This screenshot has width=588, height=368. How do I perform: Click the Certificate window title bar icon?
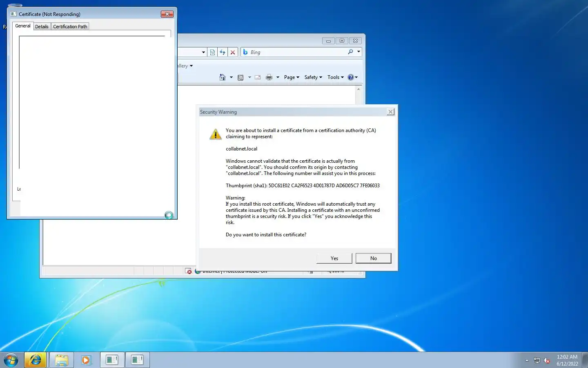(x=13, y=14)
